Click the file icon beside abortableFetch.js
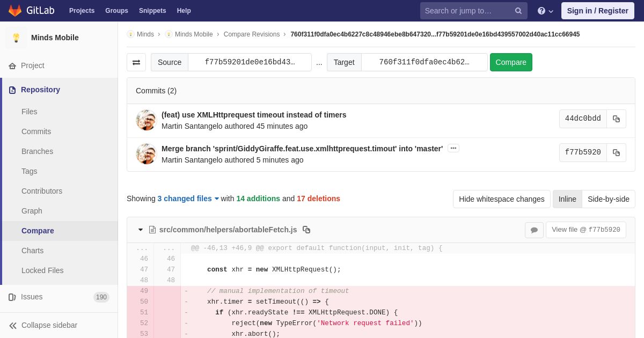 coord(152,230)
